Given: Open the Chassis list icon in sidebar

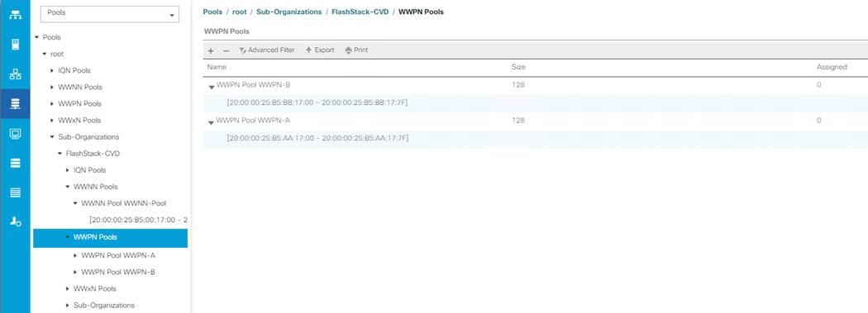Looking at the screenshot, I should [15, 192].
